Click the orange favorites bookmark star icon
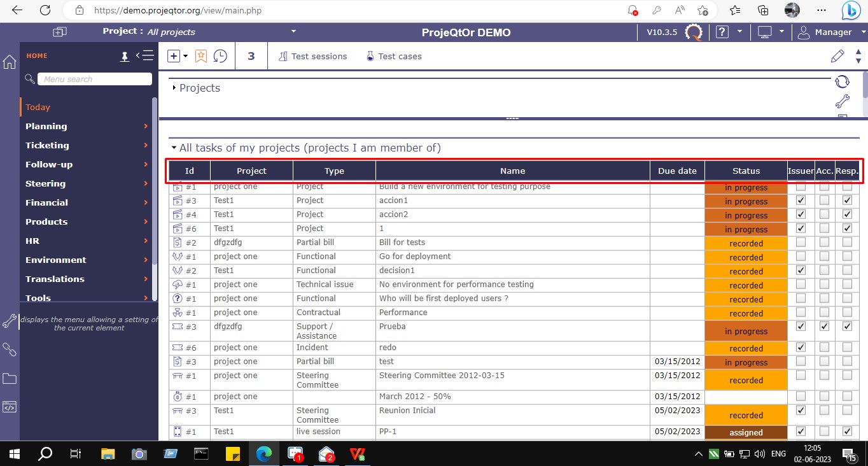 (201, 56)
